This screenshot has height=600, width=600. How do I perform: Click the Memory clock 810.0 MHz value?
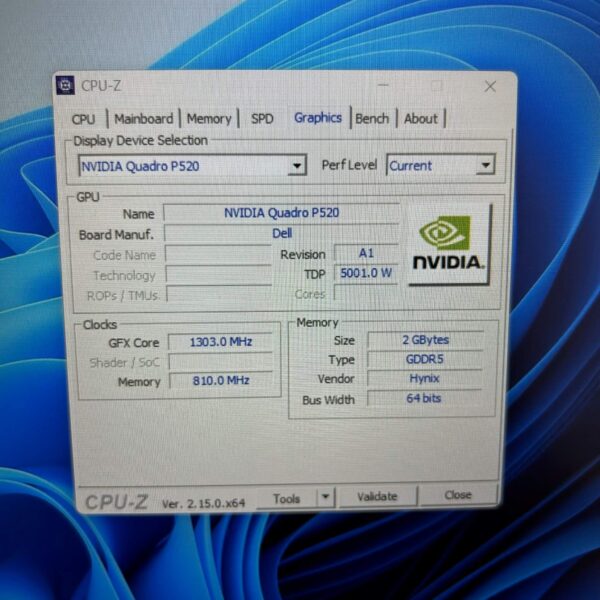221,380
